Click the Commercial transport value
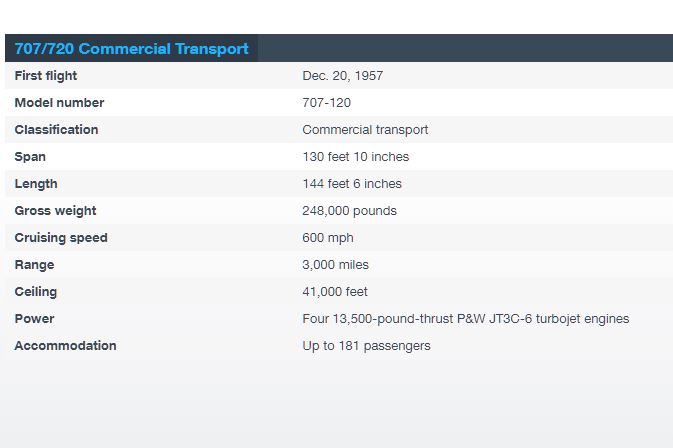This screenshot has width=673, height=448. pos(365,130)
